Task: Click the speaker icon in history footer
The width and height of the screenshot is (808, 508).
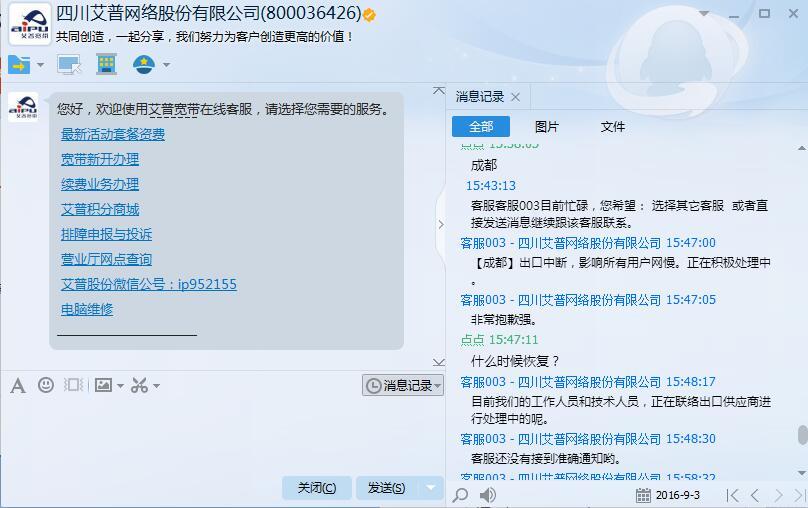Action: [487, 495]
